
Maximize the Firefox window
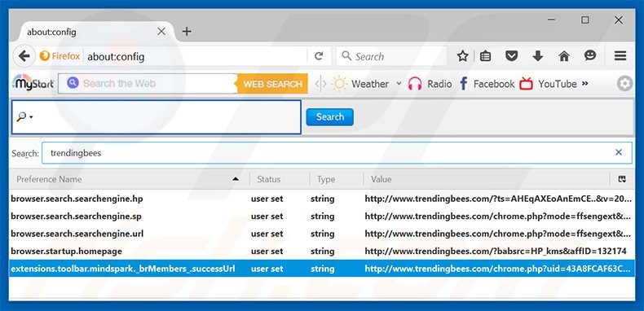point(584,20)
